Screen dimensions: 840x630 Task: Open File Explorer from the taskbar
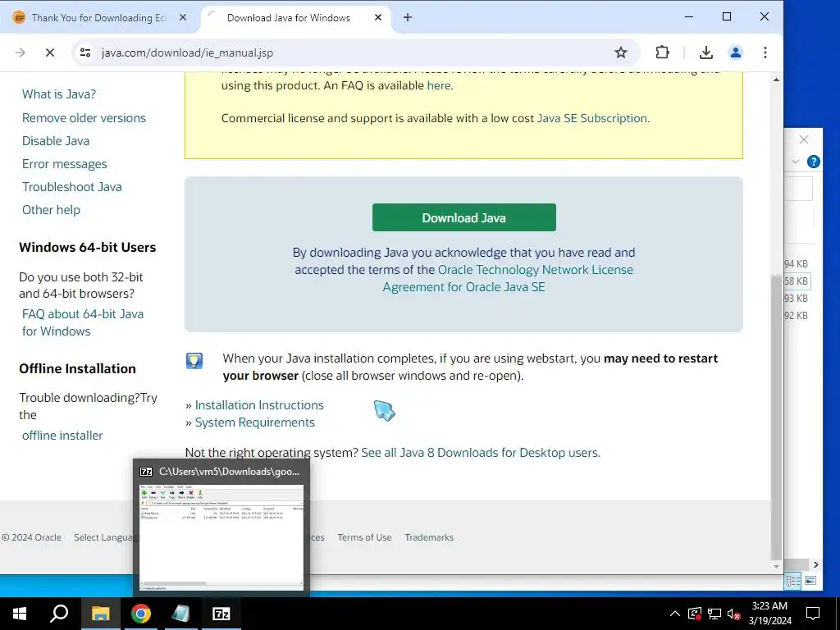pos(100,614)
